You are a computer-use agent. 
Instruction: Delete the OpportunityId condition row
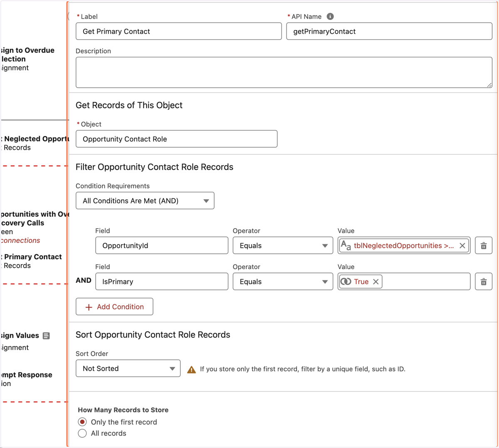pos(484,245)
